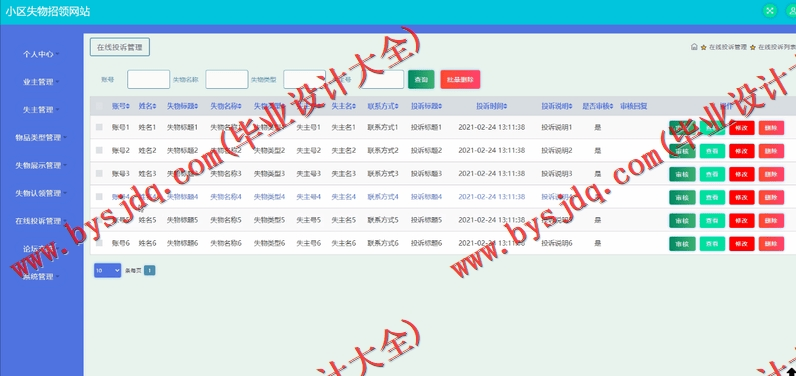Click 修改 button in 账号1 row
796x376 pixels.
[x=742, y=128]
